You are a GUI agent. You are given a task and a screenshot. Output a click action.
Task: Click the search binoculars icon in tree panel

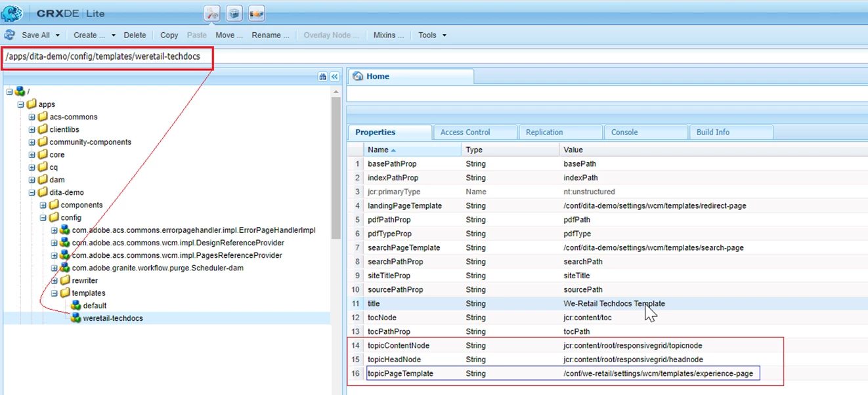point(323,77)
